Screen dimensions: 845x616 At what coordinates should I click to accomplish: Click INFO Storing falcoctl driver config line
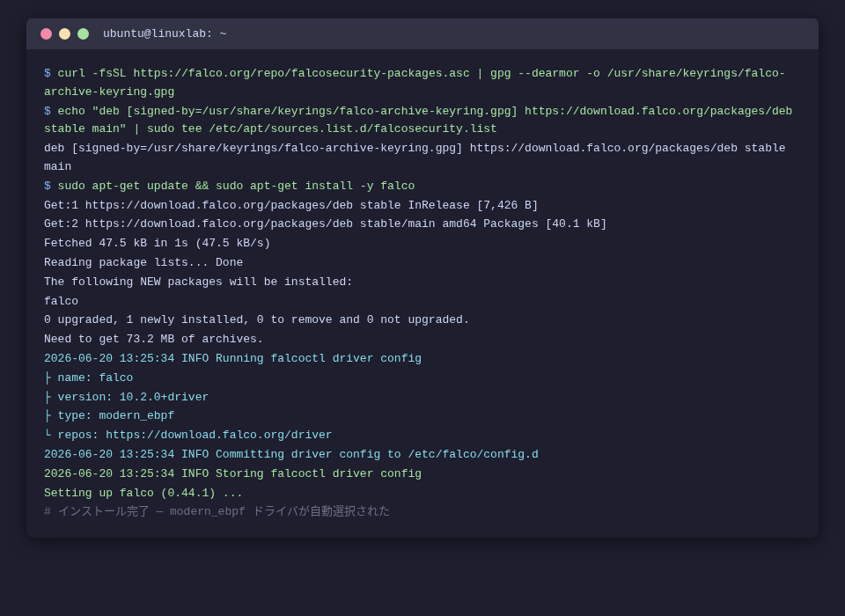(232, 473)
